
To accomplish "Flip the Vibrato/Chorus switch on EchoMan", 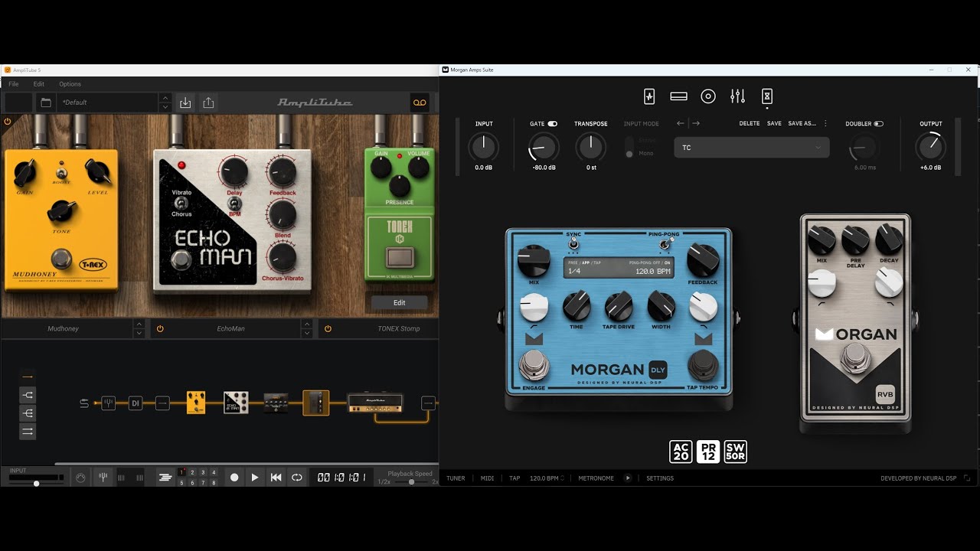I will [x=181, y=203].
